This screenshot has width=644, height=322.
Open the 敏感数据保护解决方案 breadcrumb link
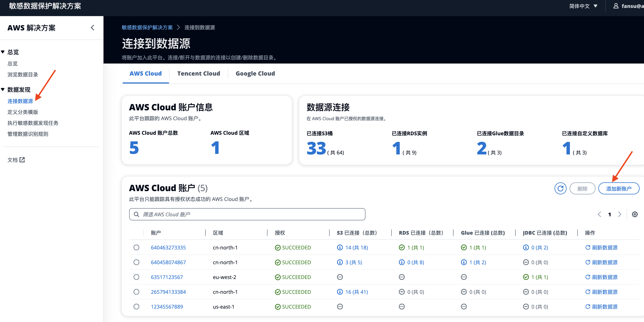[x=147, y=27]
